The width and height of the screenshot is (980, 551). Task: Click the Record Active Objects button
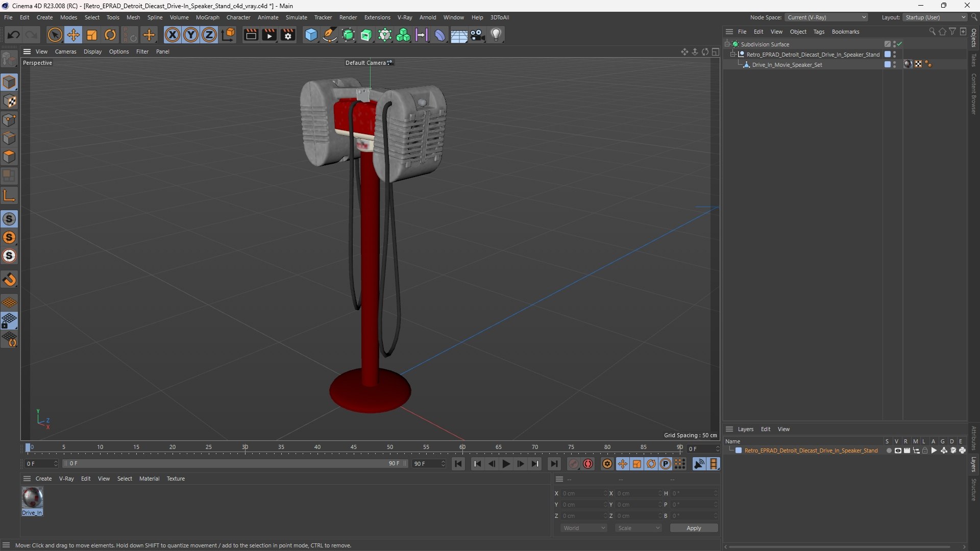pyautogui.click(x=588, y=464)
